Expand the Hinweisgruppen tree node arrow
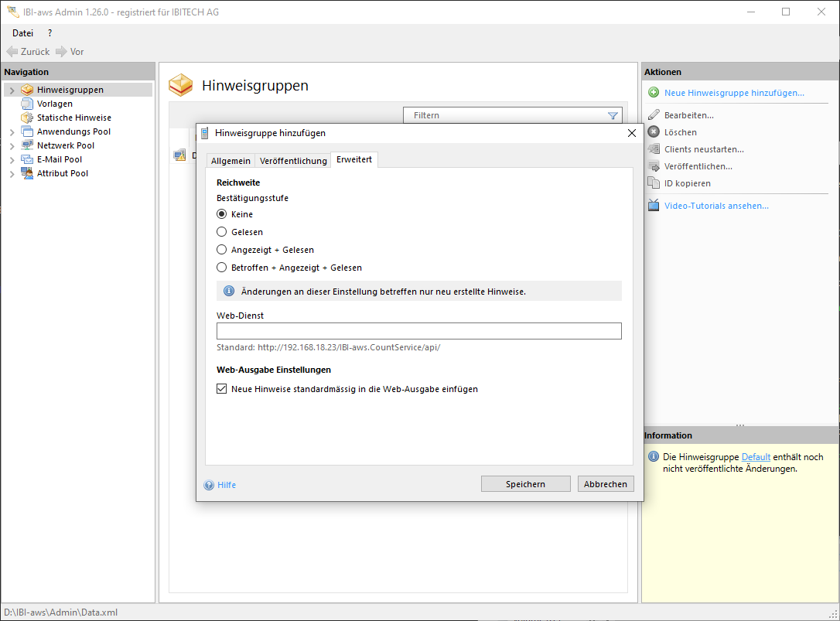This screenshot has width=840, height=621. [12, 90]
